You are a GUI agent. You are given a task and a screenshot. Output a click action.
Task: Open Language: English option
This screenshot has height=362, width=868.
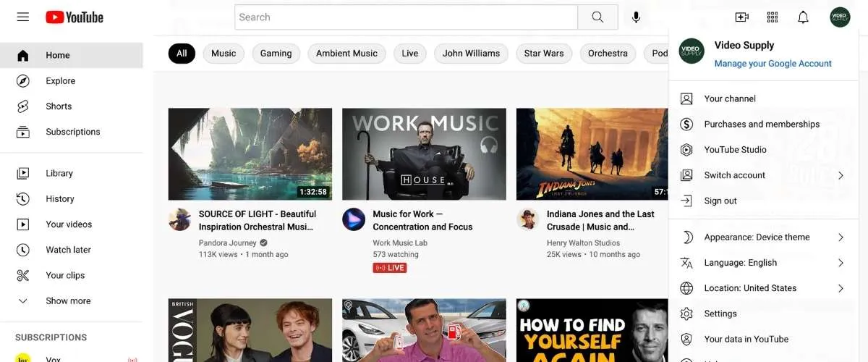(x=763, y=262)
